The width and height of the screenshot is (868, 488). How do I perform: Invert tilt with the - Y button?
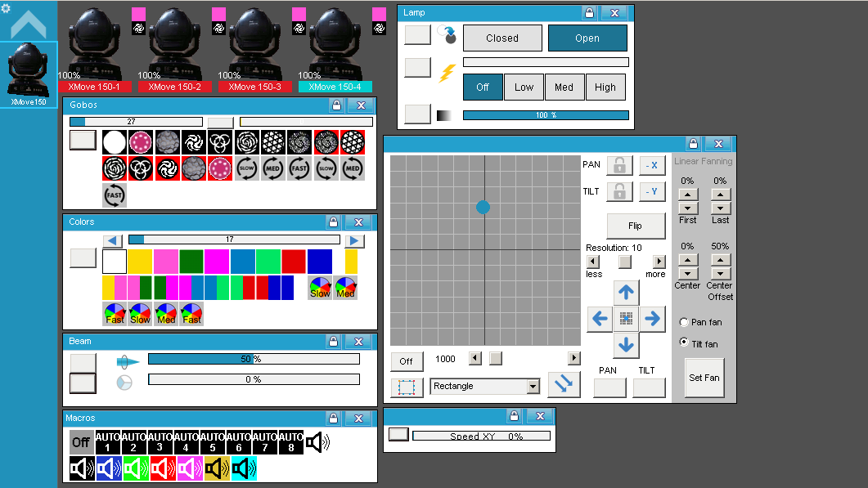(652, 191)
